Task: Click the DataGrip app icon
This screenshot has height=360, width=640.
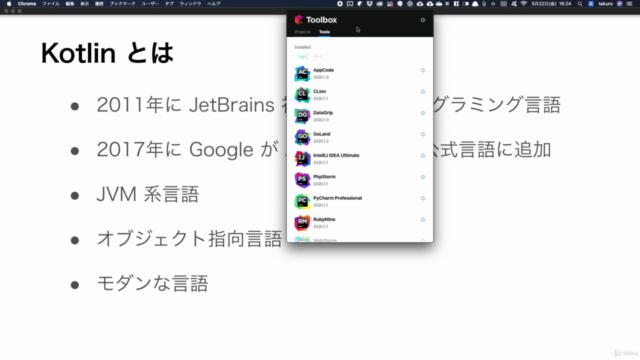Action: [x=302, y=116]
